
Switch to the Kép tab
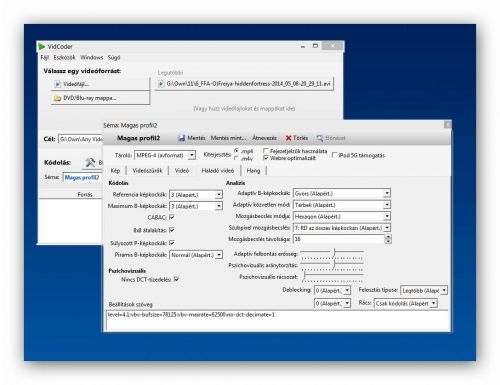coord(115,171)
